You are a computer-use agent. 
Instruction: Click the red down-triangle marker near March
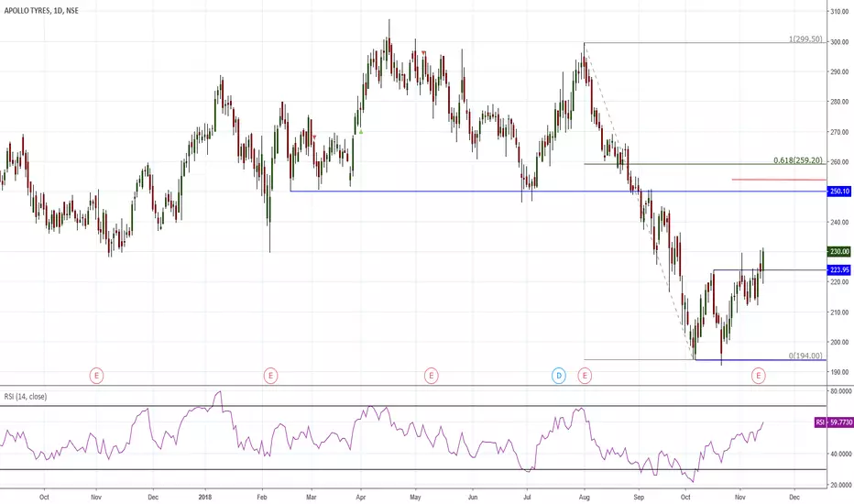coord(314,137)
